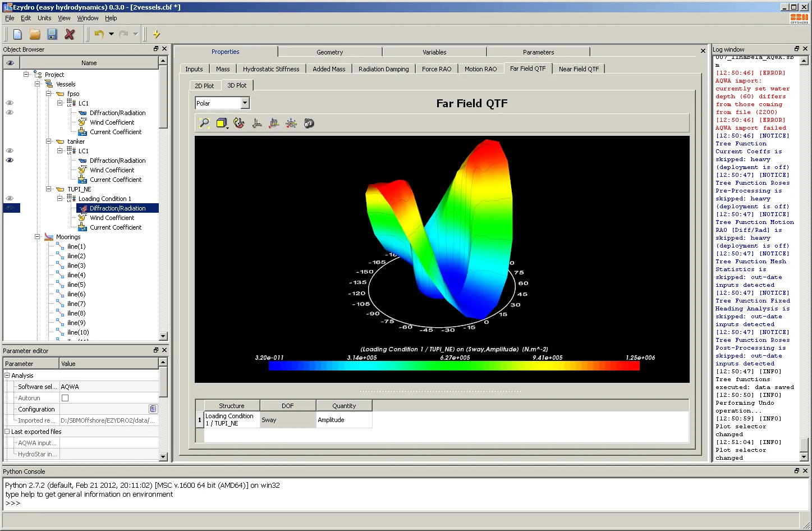812x531 pixels.
Task: Collapse the Moorings tree node
Action: (x=38, y=237)
